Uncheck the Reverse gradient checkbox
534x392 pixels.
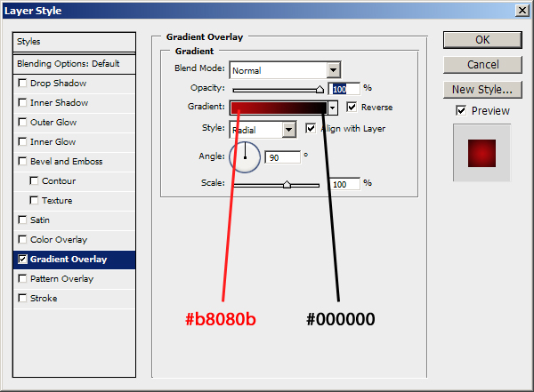pos(352,107)
